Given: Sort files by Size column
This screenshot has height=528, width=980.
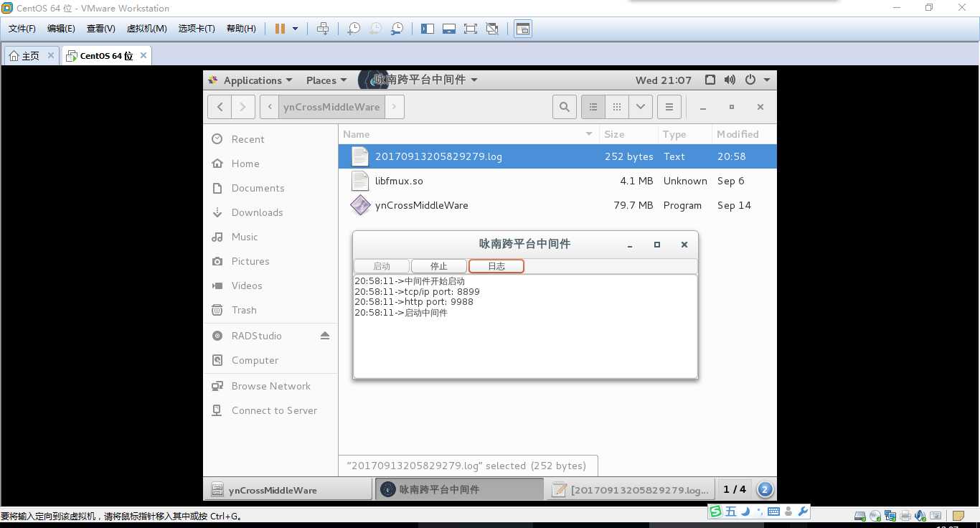Looking at the screenshot, I should pos(628,134).
